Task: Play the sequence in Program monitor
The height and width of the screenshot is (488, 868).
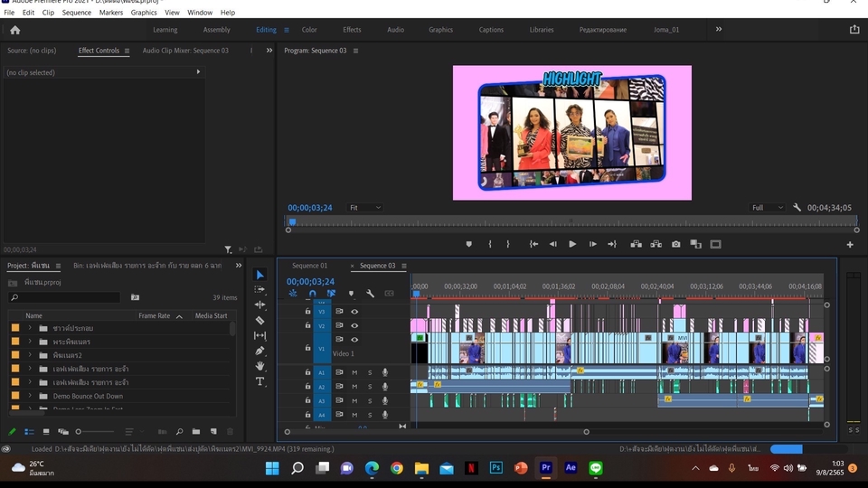Action: point(571,244)
